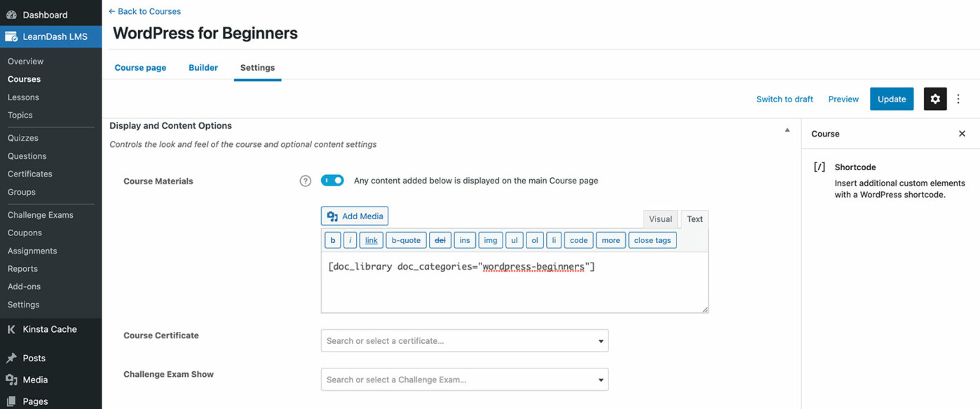Switch the editor to Visual mode

click(x=660, y=219)
